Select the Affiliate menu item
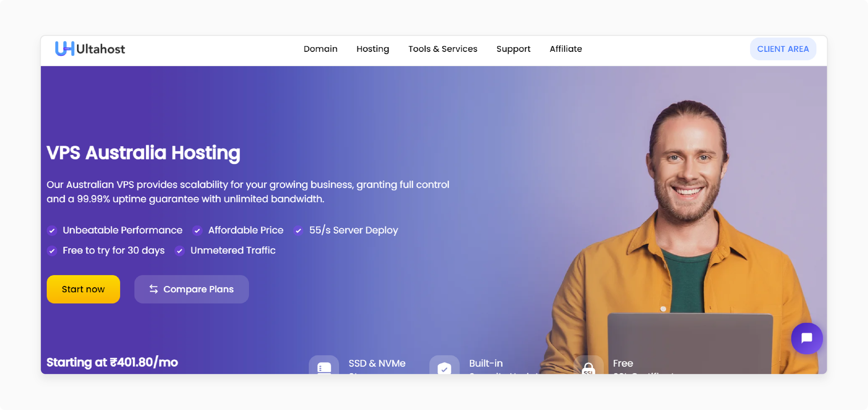 566,49
